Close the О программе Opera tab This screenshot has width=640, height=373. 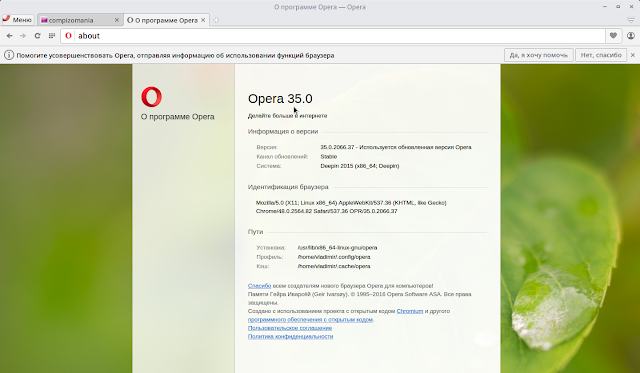click(x=203, y=20)
